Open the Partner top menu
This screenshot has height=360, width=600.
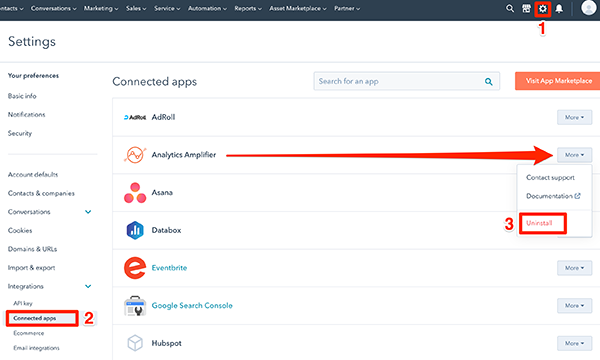pos(347,8)
